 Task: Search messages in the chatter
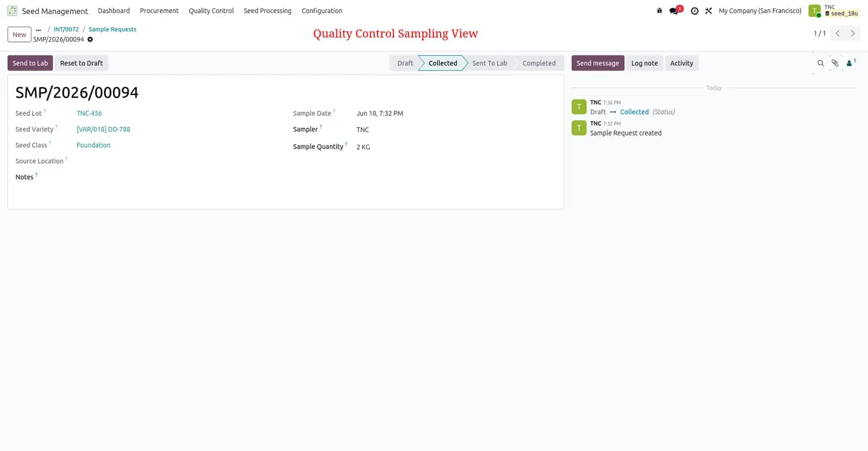pyautogui.click(x=821, y=63)
